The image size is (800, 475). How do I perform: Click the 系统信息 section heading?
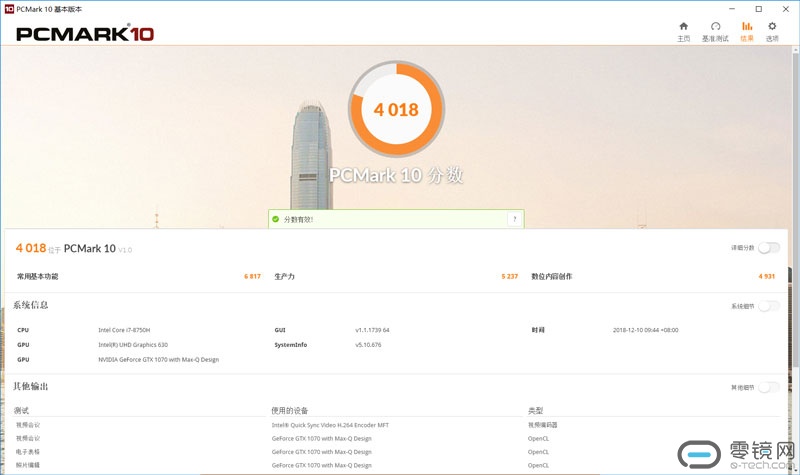tap(31, 305)
